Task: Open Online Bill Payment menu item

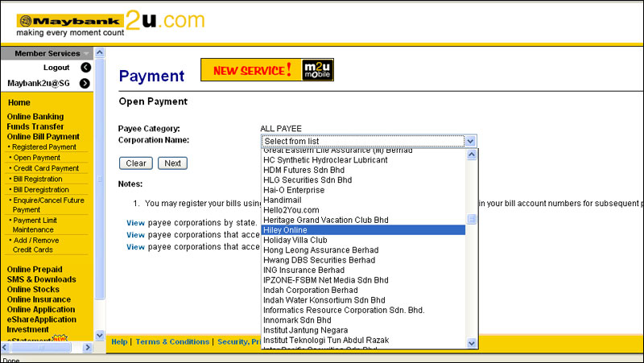Action: (43, 137)
